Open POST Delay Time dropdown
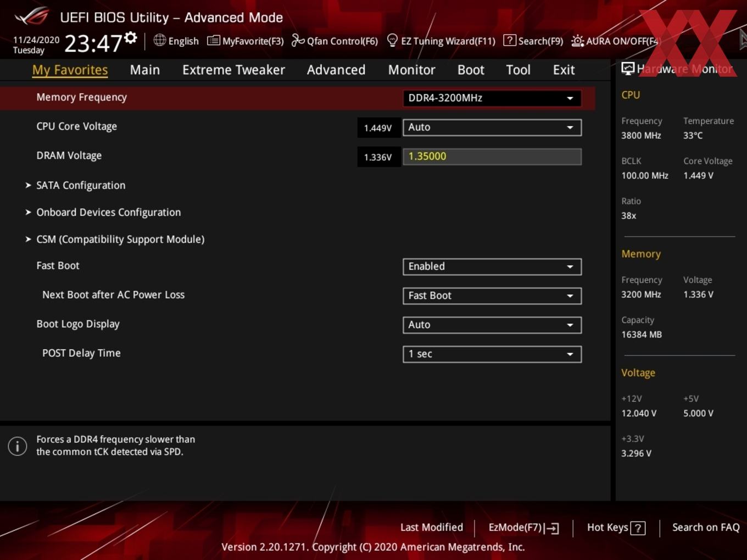 coord(492,354)
